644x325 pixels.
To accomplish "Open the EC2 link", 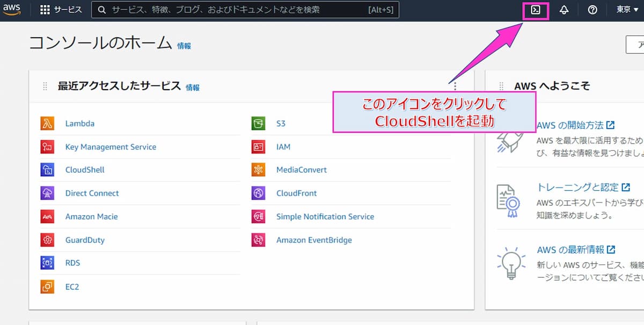I will [x=72, y=287].
